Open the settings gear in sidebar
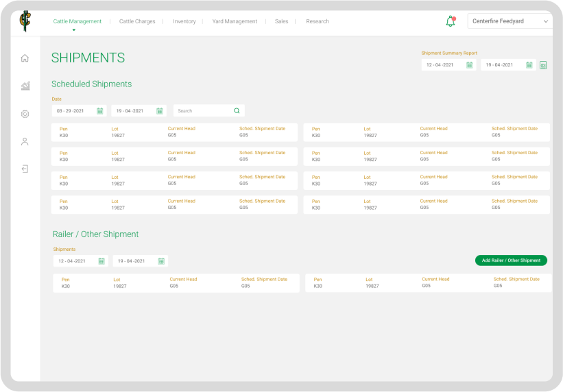Image resolution: width=563 pixels, height=392 pixels. pos(25,114)
